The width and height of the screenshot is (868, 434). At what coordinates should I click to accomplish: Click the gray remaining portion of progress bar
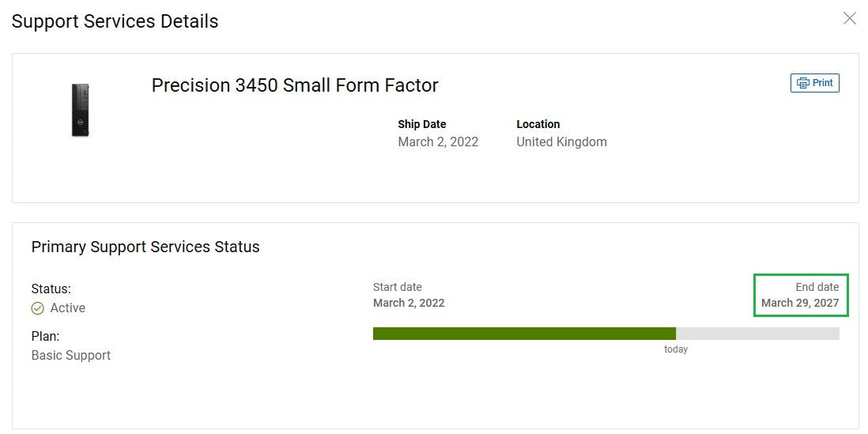coord(758,334)
